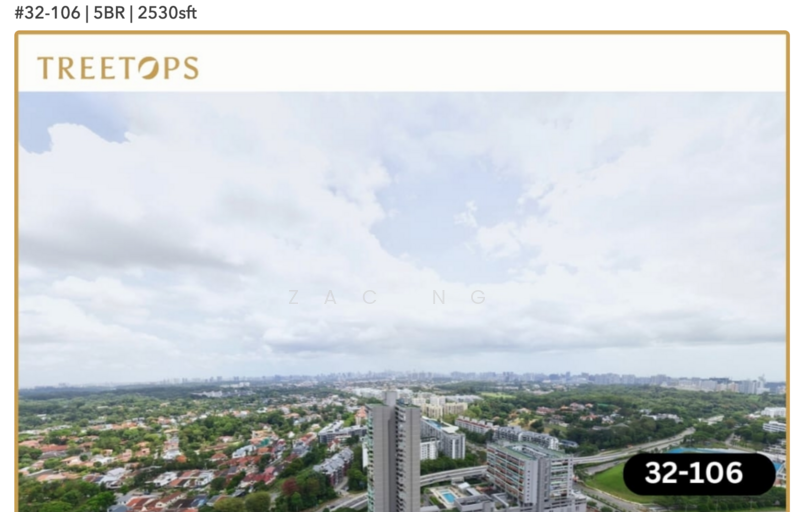
Task: Click the white header bar beside the logo
Action: [490, 64]
